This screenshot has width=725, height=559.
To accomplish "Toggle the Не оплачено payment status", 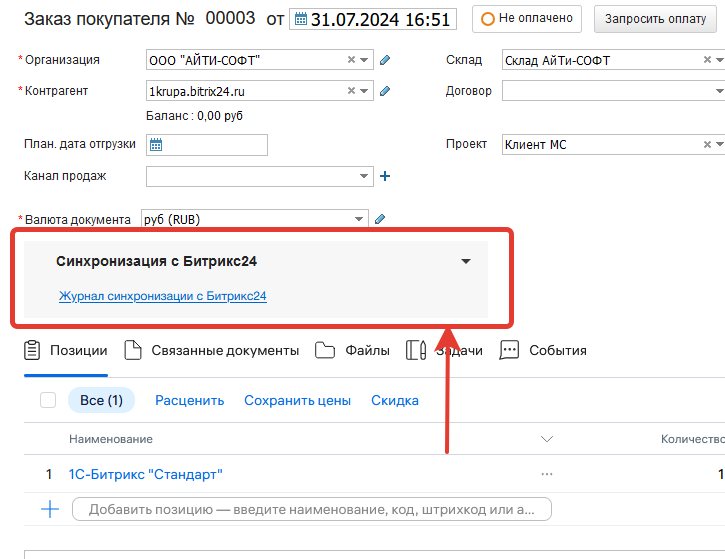I will click(527, 18).
